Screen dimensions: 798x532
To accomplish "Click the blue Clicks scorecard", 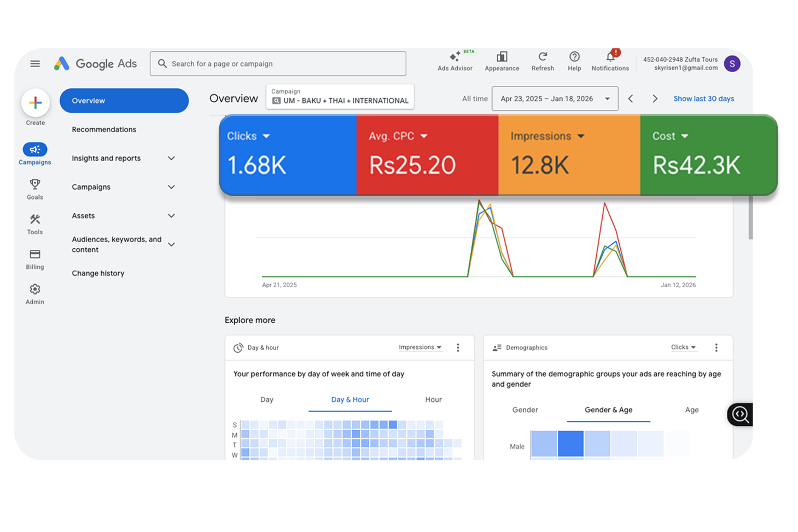I will (x=288, y=155).
